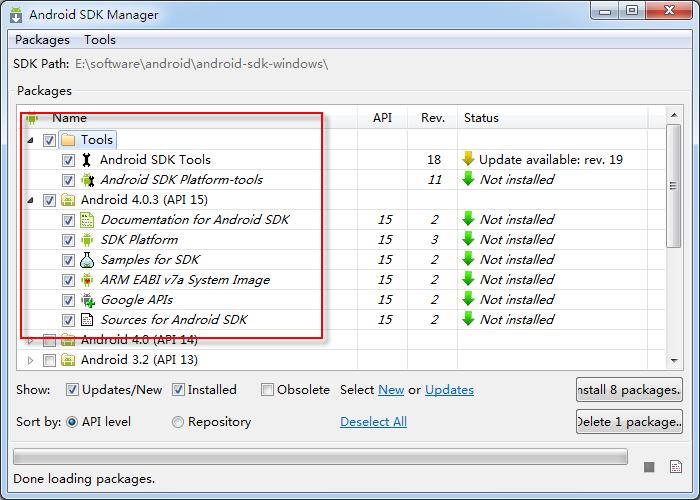The width and height of the screenshot is (700, 500).
Task: Select the ARM EABI v7a System Image text
Action: pyautogui.click(x=185, y=280)
